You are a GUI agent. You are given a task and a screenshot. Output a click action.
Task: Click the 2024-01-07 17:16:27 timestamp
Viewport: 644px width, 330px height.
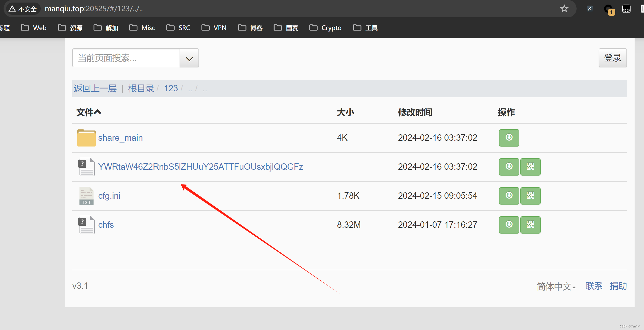(x=437, y=225)
